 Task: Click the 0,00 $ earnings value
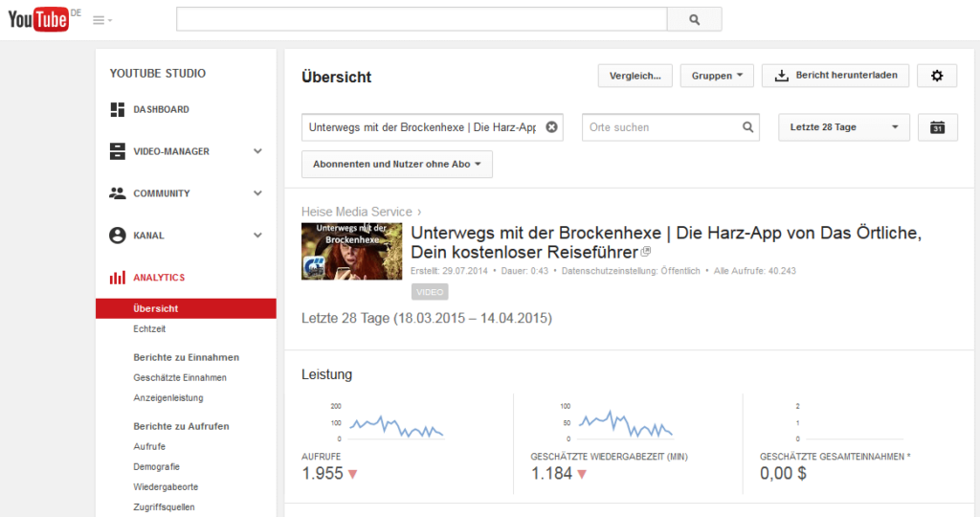point(783,474)
